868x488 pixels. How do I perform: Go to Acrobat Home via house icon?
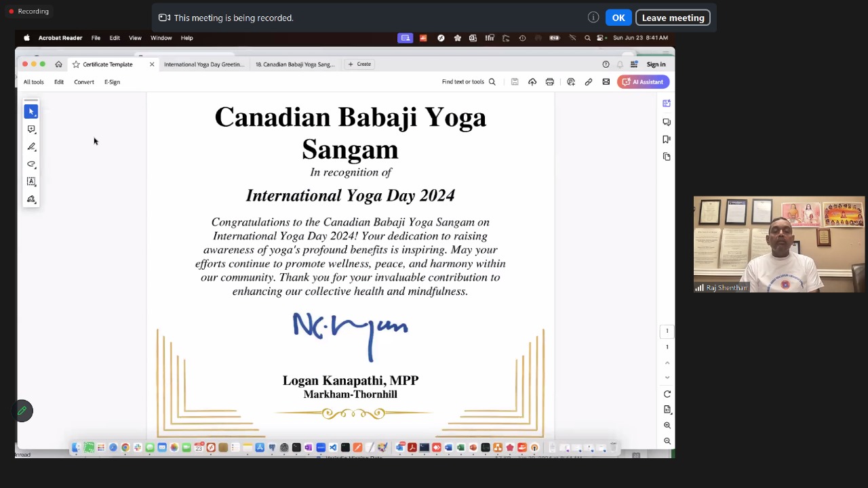pyautogui.click(x=58, y=64)
